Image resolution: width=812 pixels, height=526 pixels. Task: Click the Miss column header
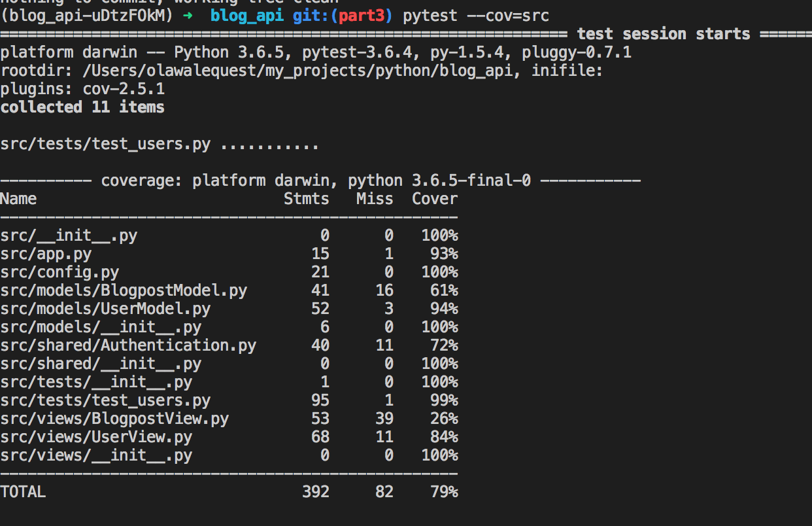click(375, 199)
